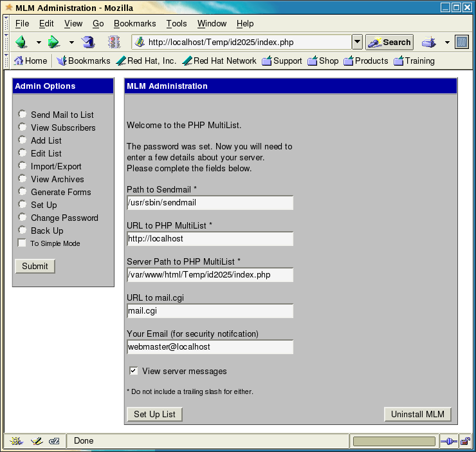Screen dimensions: 476x452
Task: Click the Composer icon in status bar
Action: [x=37, y=441]
